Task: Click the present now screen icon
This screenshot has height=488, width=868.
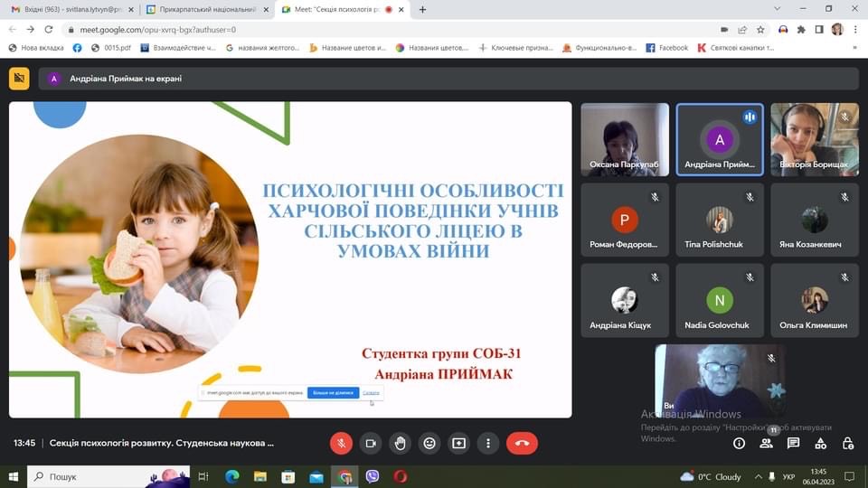Action: (x=459, y=443)
